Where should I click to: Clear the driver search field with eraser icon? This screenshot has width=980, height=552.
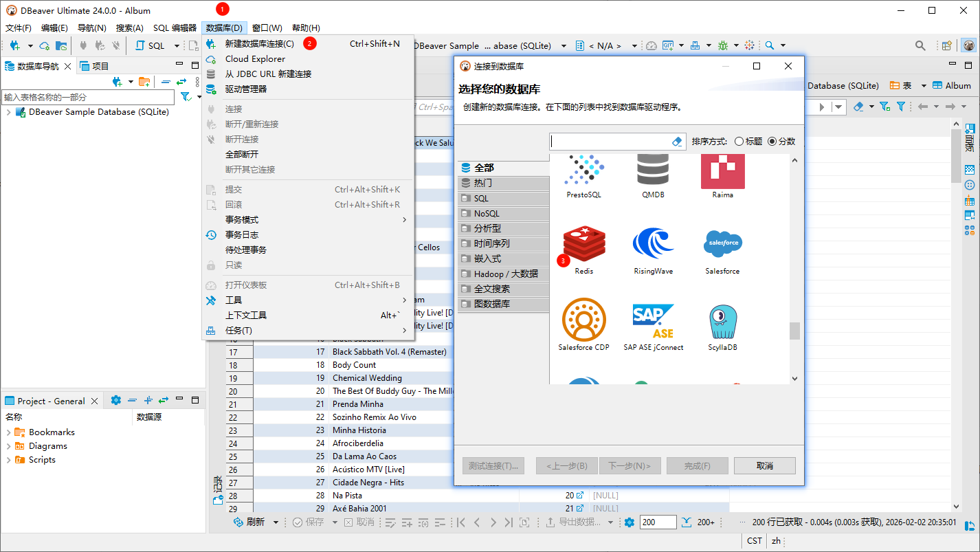[x=677, y=141]
